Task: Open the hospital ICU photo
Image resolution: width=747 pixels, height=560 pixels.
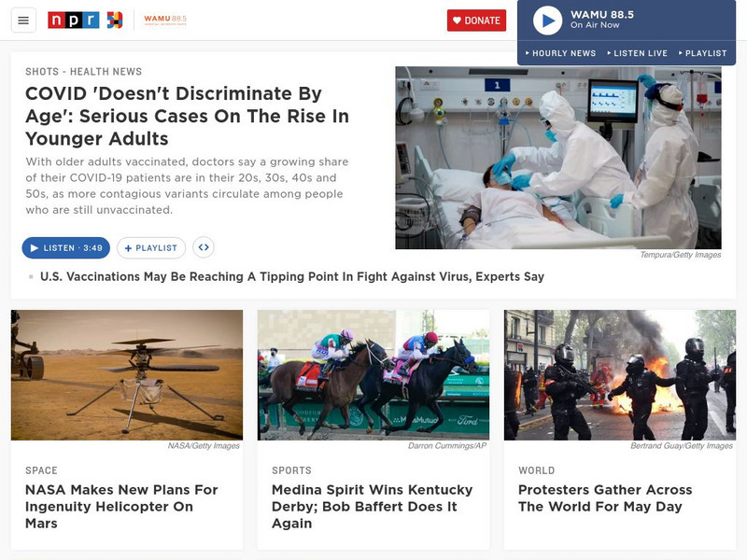Action: (558, 158)
